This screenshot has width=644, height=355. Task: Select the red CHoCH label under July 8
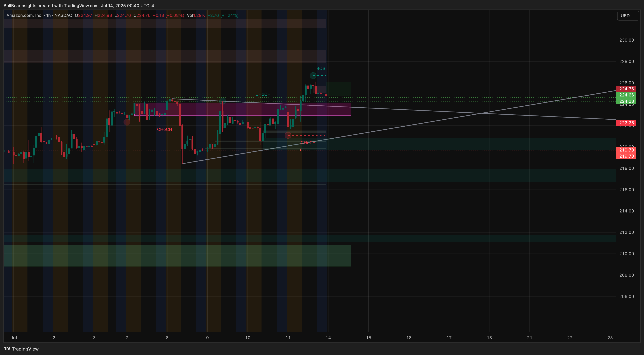click(x=164, y=129)
